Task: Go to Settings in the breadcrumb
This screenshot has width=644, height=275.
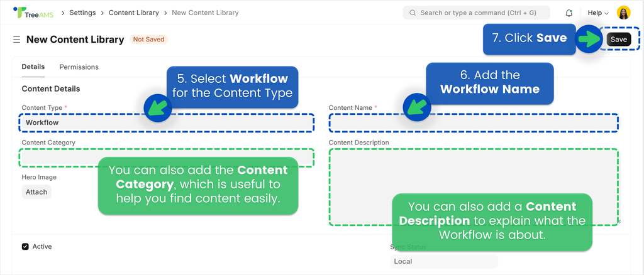Action: pos(83,13)
